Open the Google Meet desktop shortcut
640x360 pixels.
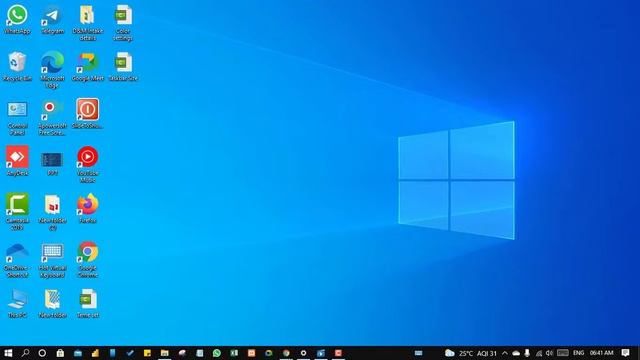click(x=87, y=67)
